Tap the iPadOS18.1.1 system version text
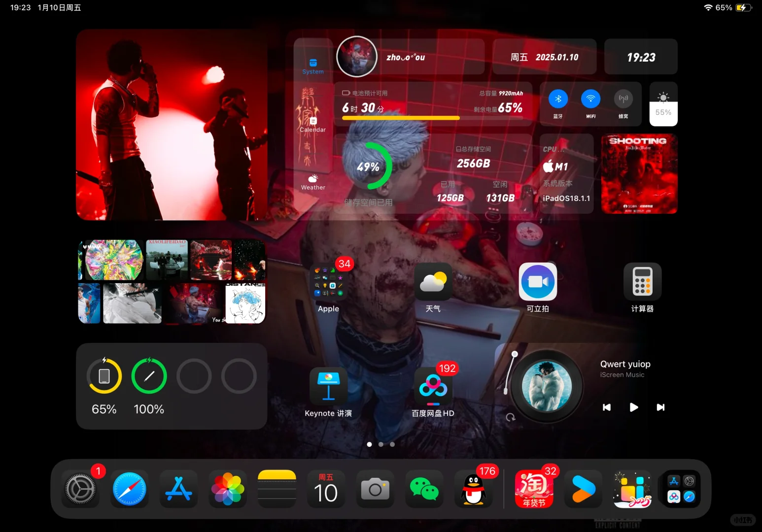762x532 pixels. tap(566, 198)
